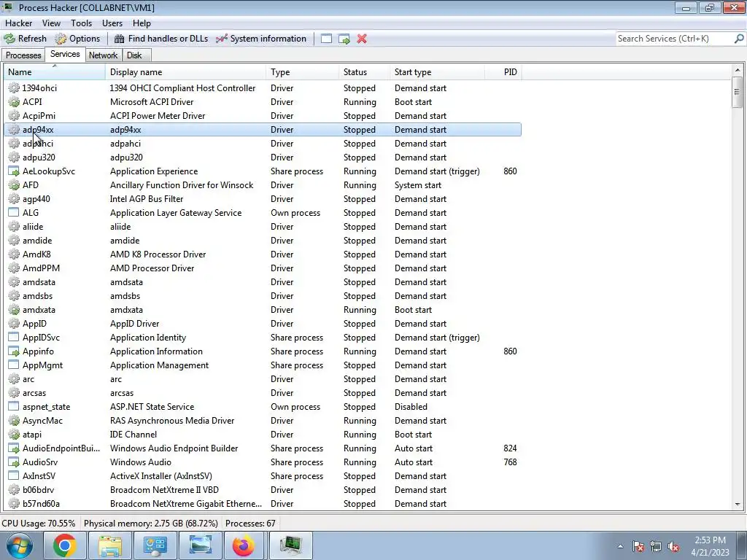Click the CPU Usage status bar entry
Screen dimensions: 747x560
[x=39, y=524]
